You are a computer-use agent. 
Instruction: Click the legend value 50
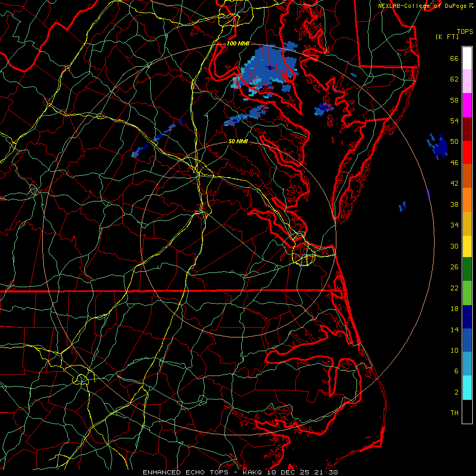tap(454, 142)
